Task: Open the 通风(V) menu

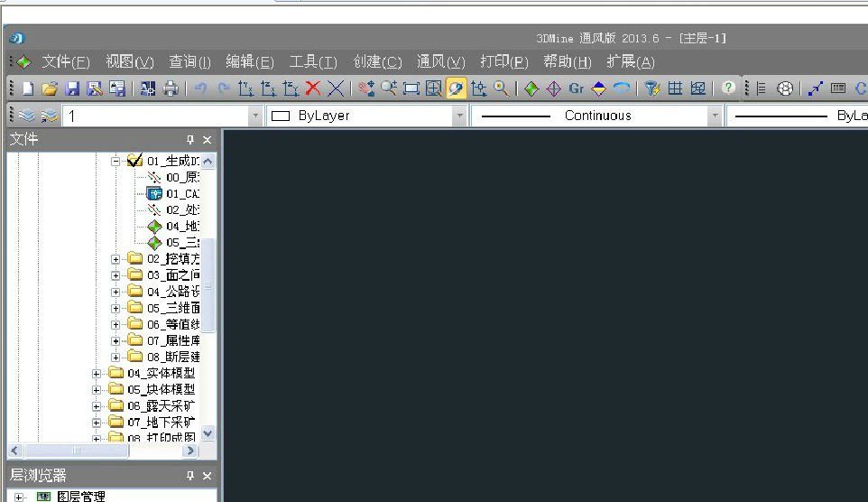Action: coord(440,61)
